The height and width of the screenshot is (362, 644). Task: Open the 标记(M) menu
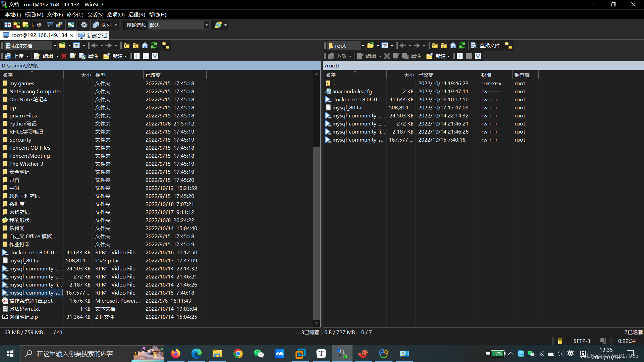34,15
